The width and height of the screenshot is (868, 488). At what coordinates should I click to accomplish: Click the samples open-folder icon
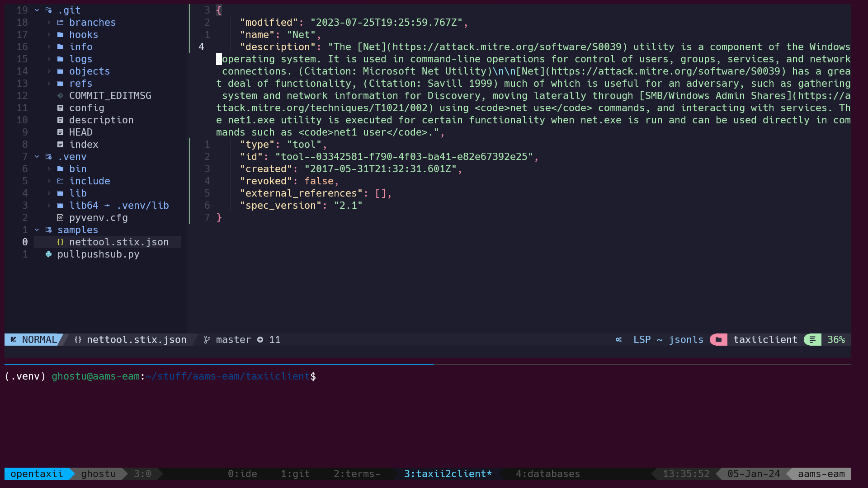49,230
